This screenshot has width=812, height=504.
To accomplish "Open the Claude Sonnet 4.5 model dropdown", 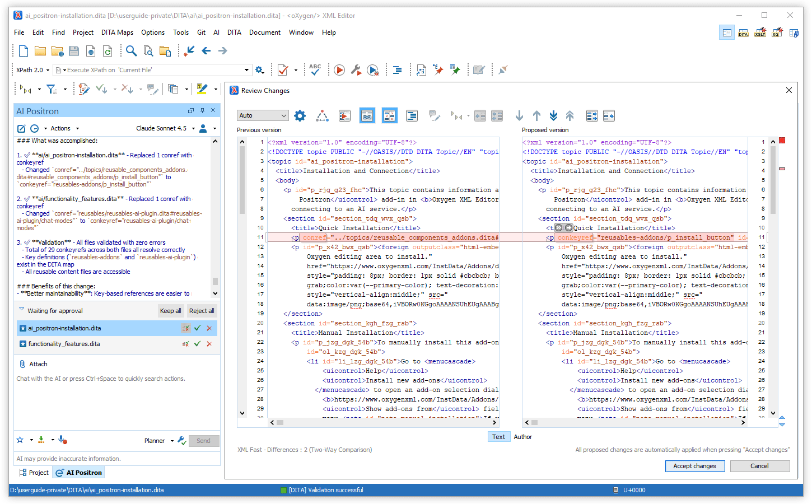I will [165, 128].
